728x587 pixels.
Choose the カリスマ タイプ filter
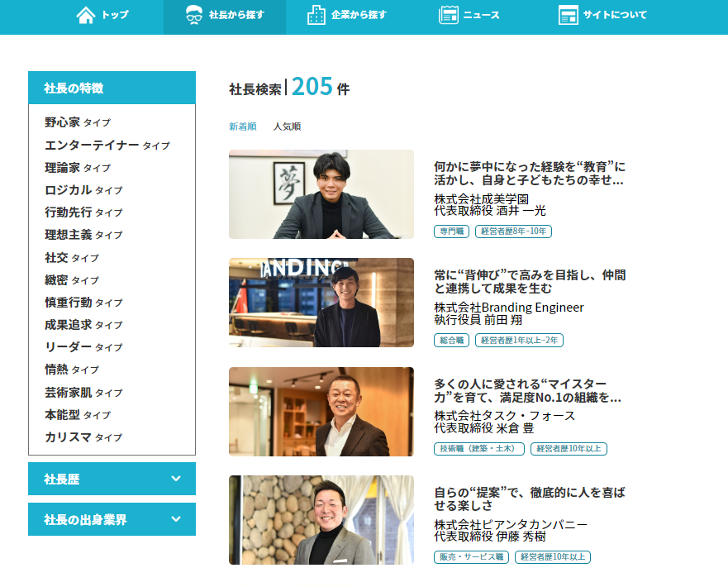point(83,437)
